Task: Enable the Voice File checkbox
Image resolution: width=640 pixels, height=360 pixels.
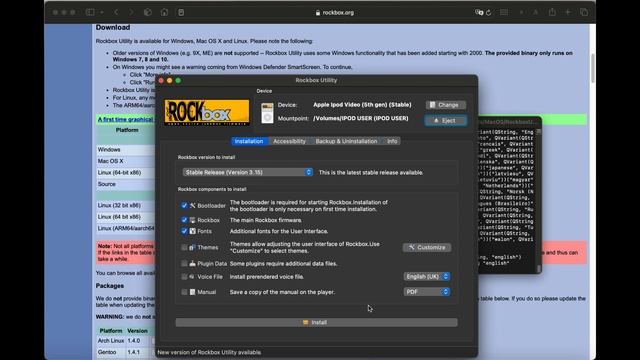Action: pos(184,277)
